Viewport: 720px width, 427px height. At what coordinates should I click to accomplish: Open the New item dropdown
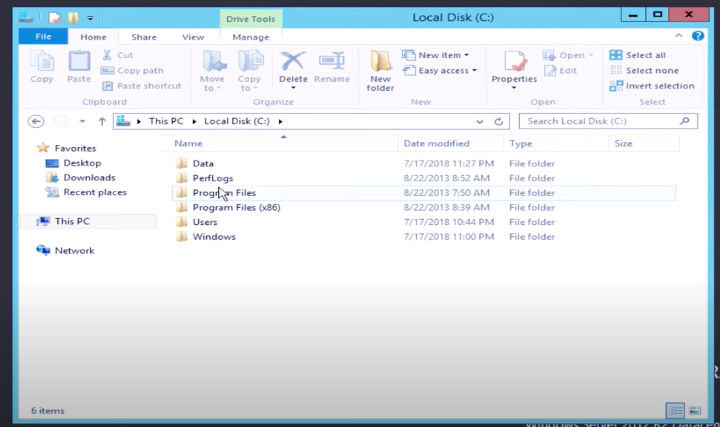pos(436,55)
